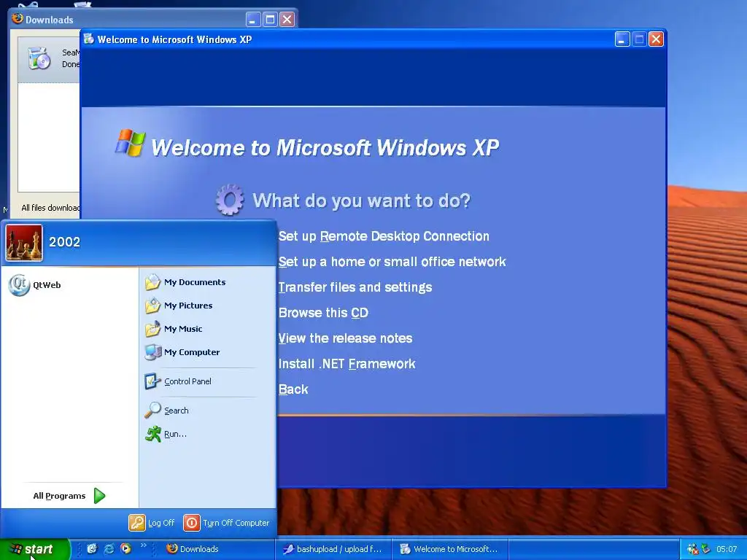Click Log Off text label
Screen dimensions: 747x560
(161, 523)
